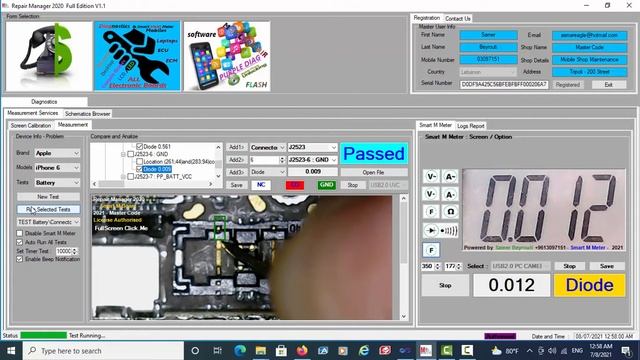
Task: Open the Logs Report tab
Action: [x=471, y=126]
